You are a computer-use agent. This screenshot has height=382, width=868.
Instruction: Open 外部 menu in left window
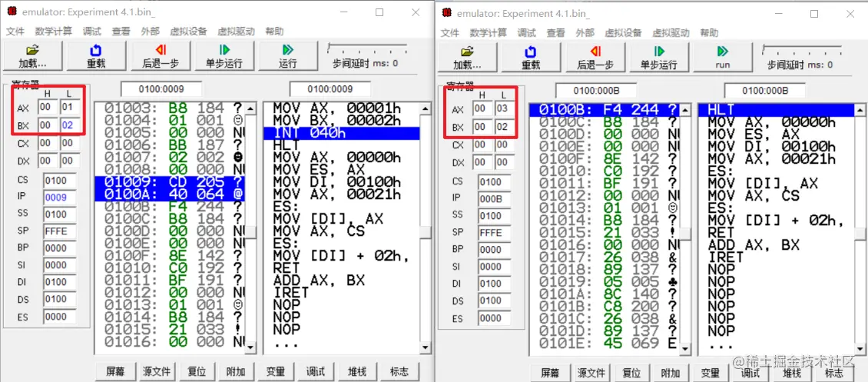[150, 32]
